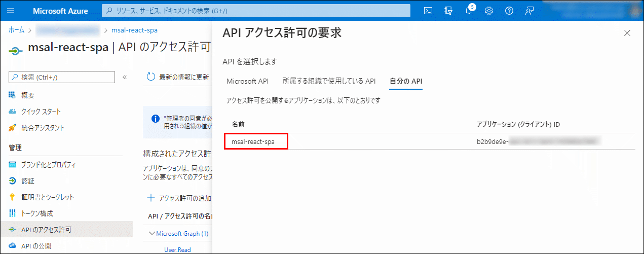The width and height of the screenshot is (644, 254).
Task: Switch to the Microsoft API tab
Action: point(247,81)
